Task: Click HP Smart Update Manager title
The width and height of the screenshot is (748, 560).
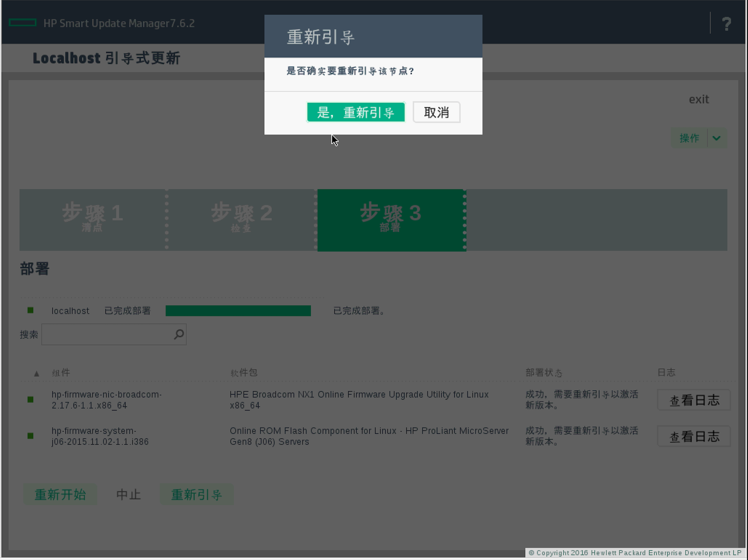Action: click(119, 23)
